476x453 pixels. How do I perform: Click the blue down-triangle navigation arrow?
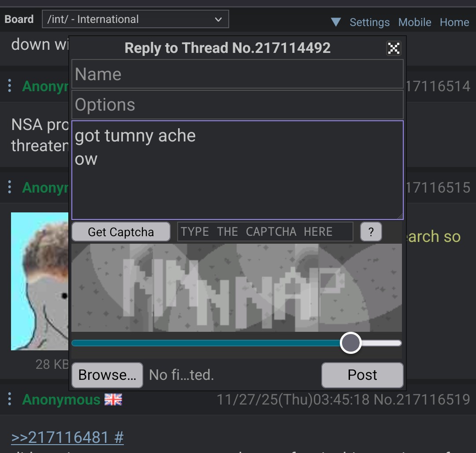(336, 22)
